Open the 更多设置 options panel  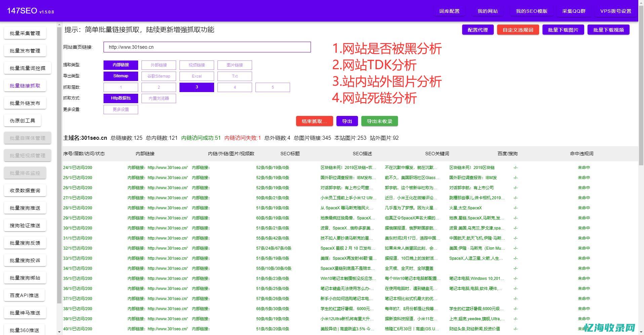pos(121,109)
